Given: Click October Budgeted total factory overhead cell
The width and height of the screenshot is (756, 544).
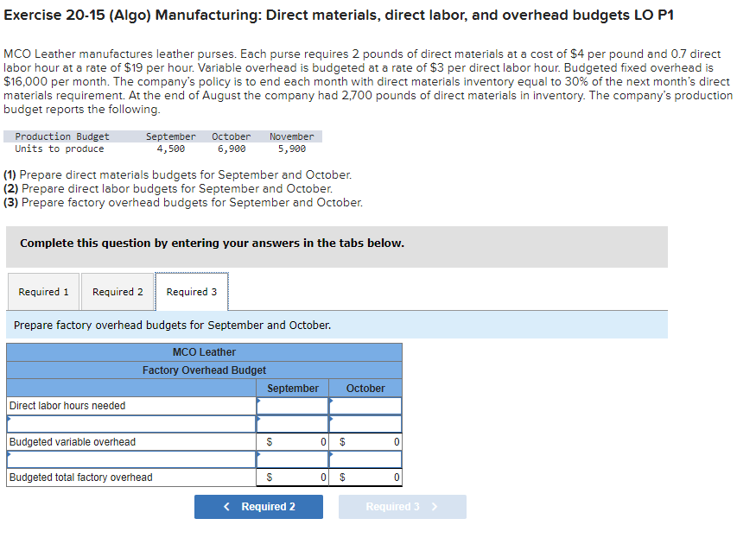Looking at the screenshot, I should click(365, 477).
